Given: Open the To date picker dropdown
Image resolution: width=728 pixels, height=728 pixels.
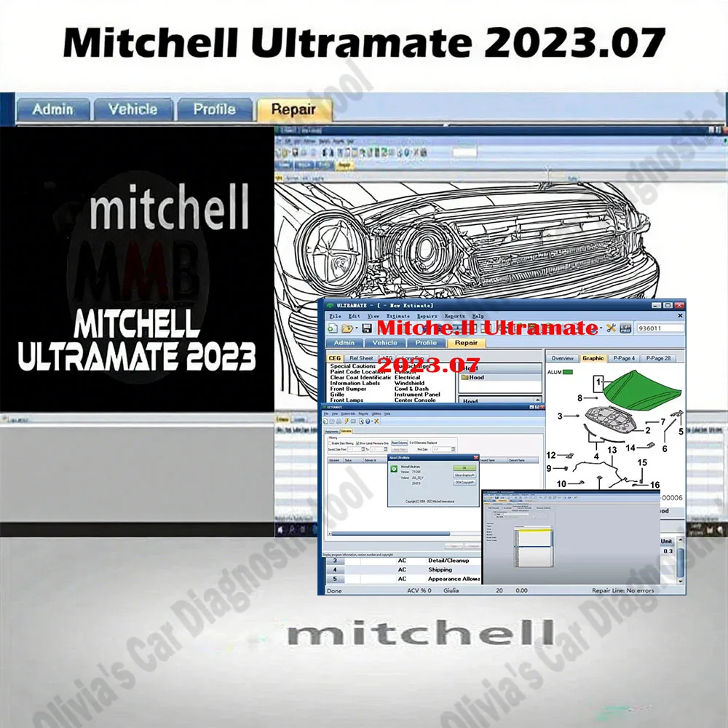Looking at the screenshot, I should coord(384,449).
